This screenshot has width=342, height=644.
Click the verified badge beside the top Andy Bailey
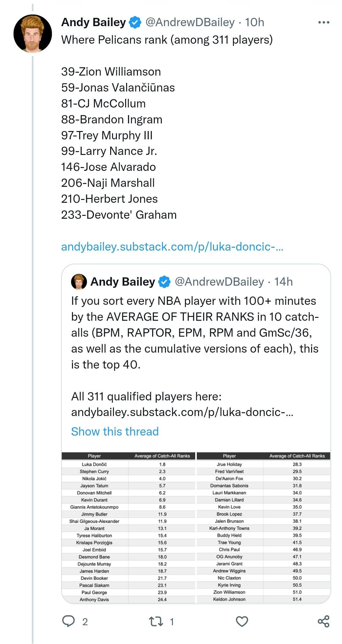[135, 22]
